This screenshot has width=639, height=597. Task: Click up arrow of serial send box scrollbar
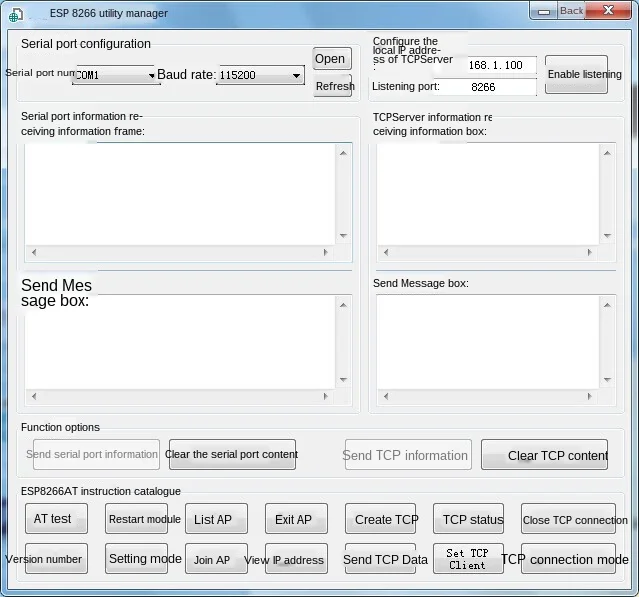[343, 305]
